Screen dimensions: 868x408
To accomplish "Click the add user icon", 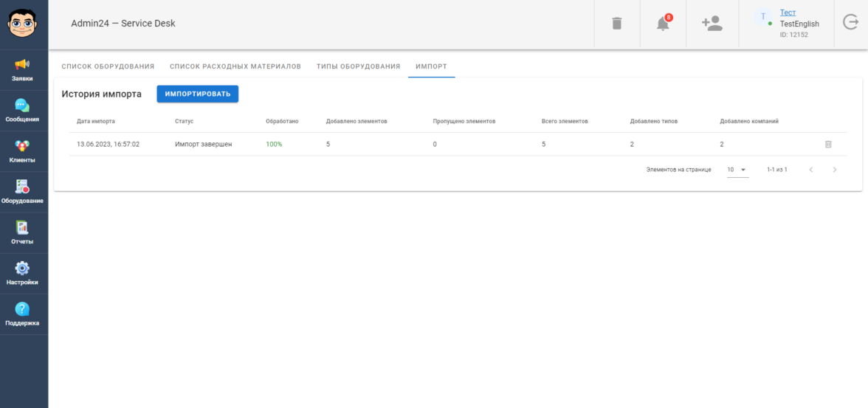I will (x=712, y=24).
